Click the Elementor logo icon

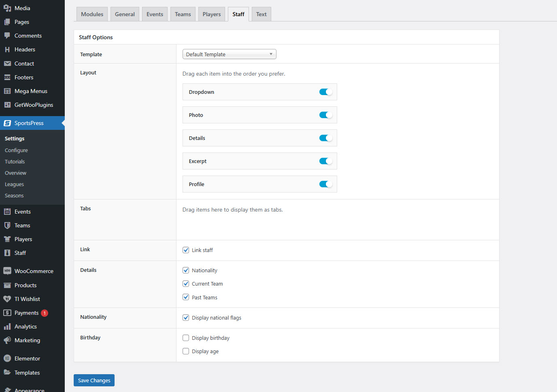7,358
